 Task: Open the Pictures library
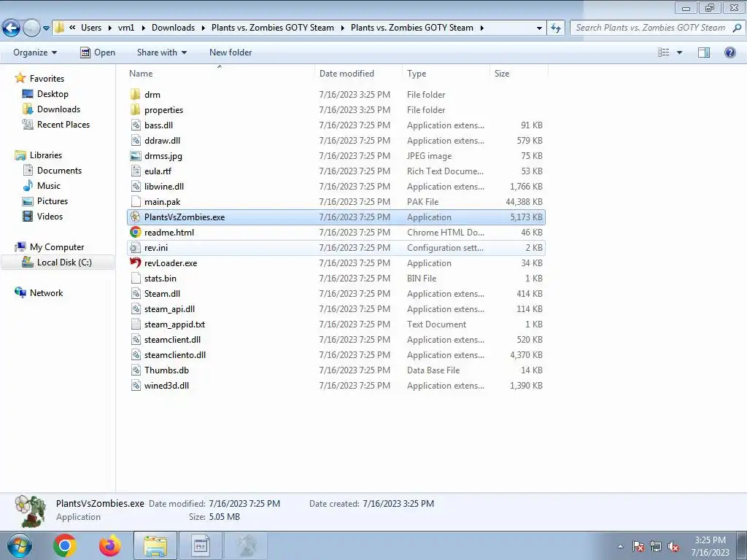click(53, 201)
